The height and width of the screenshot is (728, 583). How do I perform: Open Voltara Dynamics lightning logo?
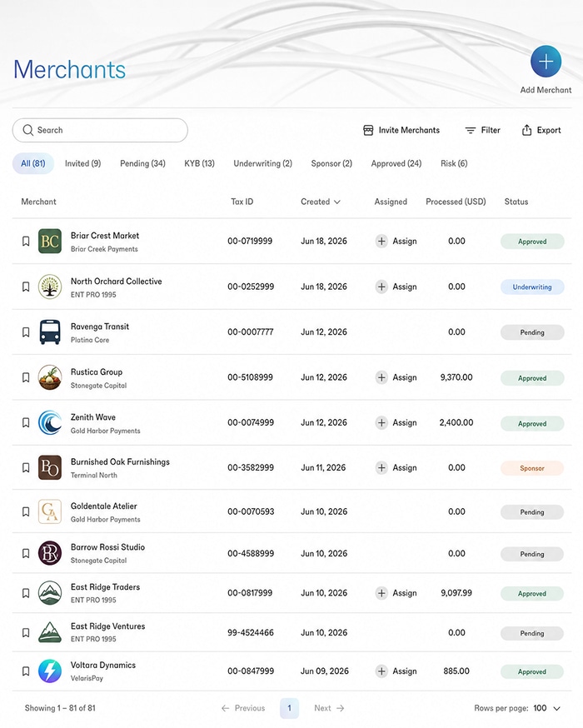point(50,671)
